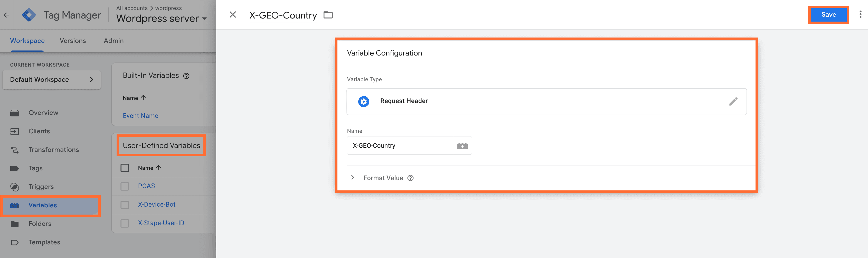Select all variables with the header checkbox
Image resolution: width=868 pixels, height=258 pixels.
125,168
